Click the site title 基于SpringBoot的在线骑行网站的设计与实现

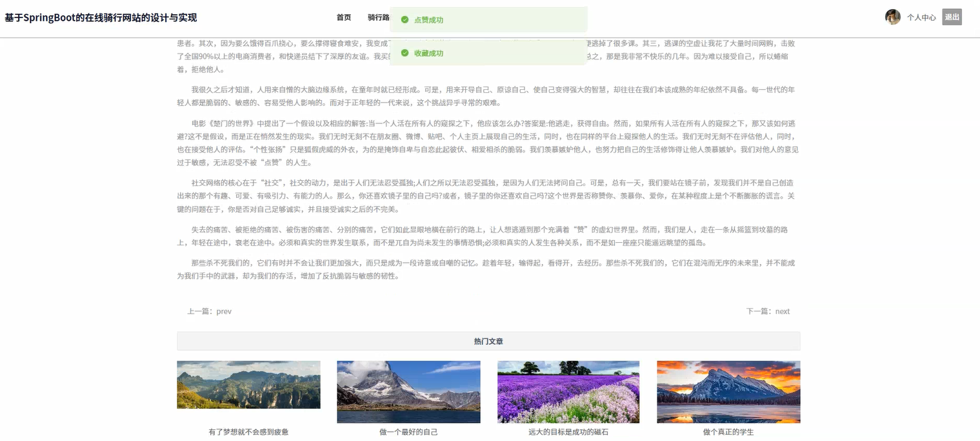pyautogui.click(x=101, y=17)
